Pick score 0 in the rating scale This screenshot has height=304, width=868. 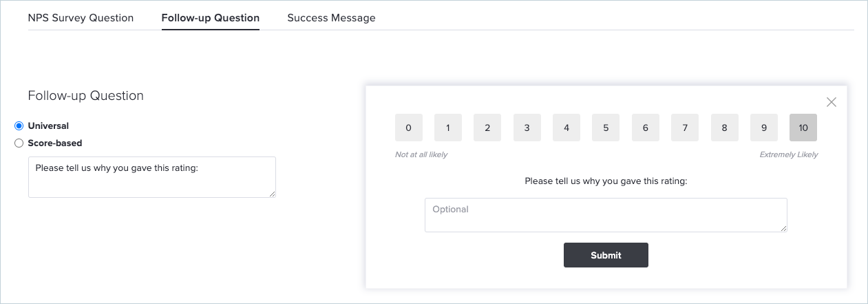coord(409,128)
